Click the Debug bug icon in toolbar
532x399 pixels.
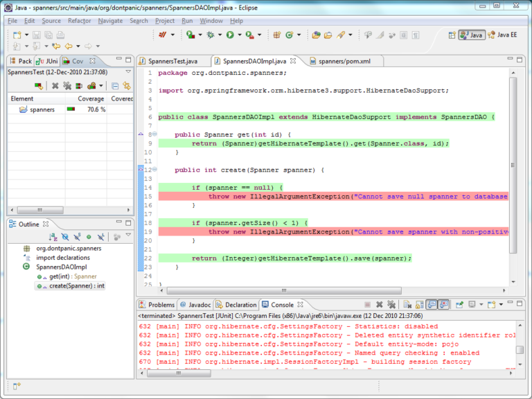click(x=211, y=35)
